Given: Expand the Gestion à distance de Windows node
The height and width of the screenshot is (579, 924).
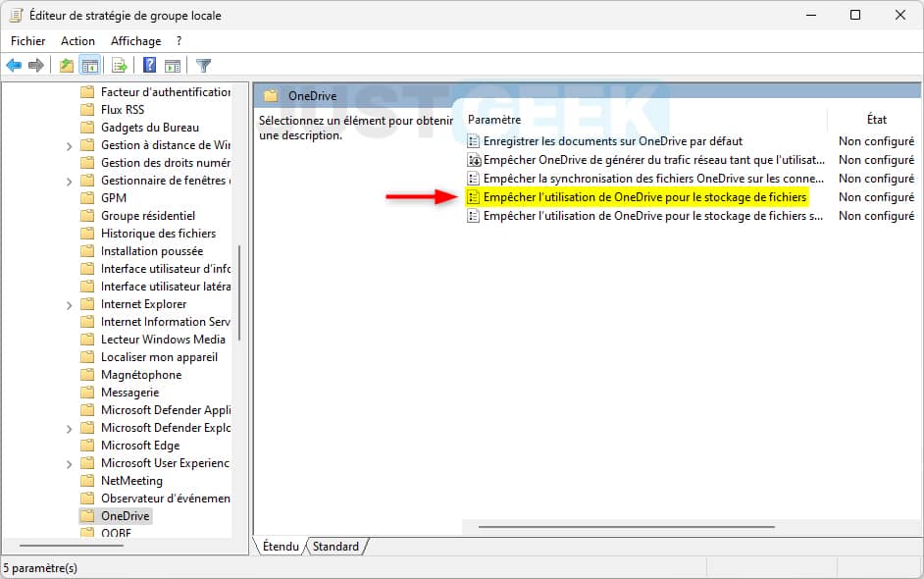Looking at the screenshot, I should (69, 145).
